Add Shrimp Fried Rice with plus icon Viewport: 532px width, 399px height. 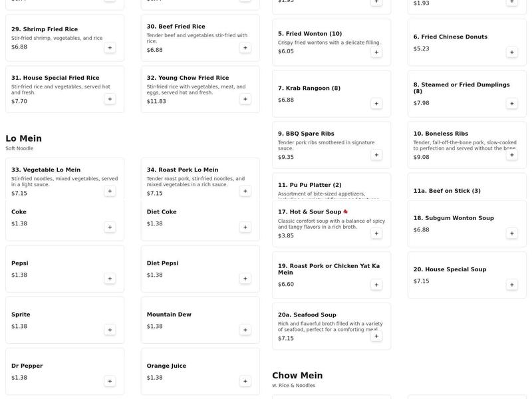point(110,48)
